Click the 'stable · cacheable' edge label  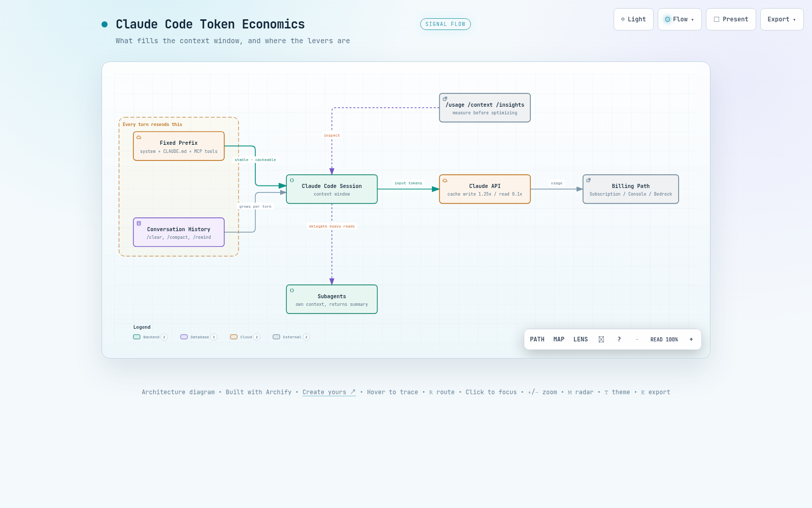click(x=255, y=160)
